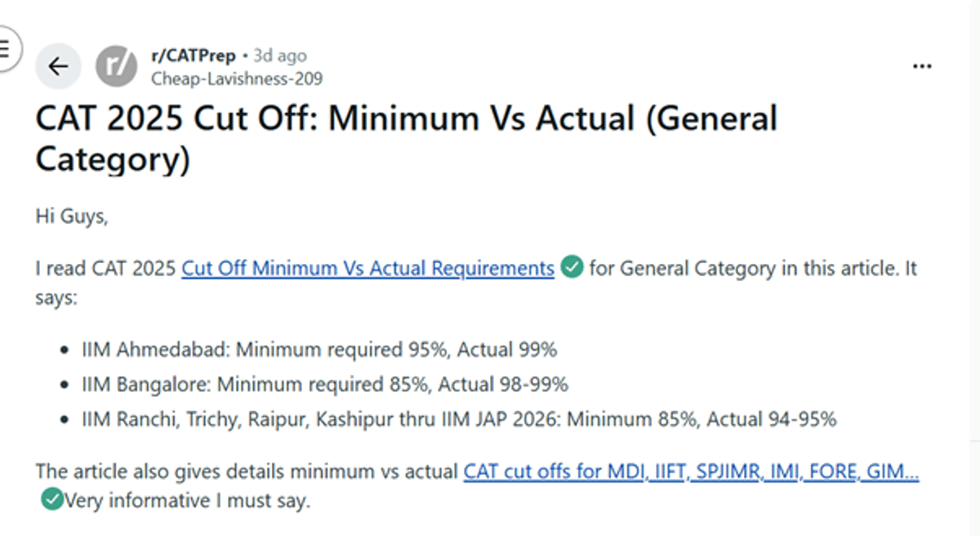Open 'Cut Off Minimum Vs Actual Requirements' link
Image resolution: width=980 pixels, height=536 pixels.
367,268
